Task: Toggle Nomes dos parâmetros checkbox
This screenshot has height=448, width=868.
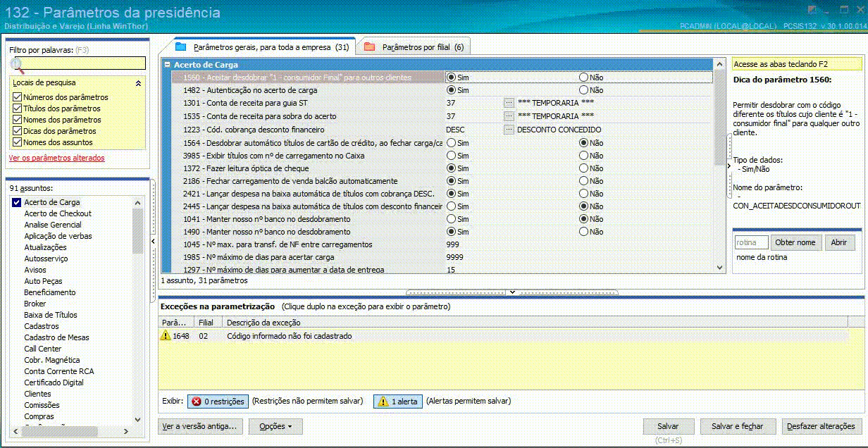Action: (x=17, y=120)
